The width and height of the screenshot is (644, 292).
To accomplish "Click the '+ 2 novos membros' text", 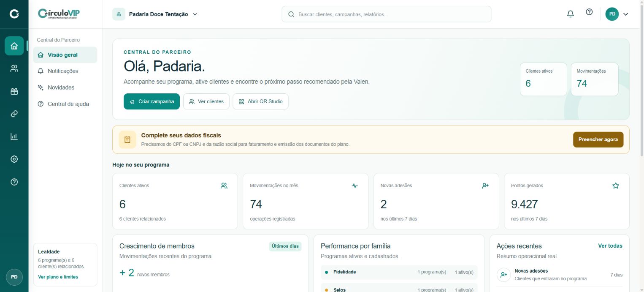I will click(x=144, y=273).
